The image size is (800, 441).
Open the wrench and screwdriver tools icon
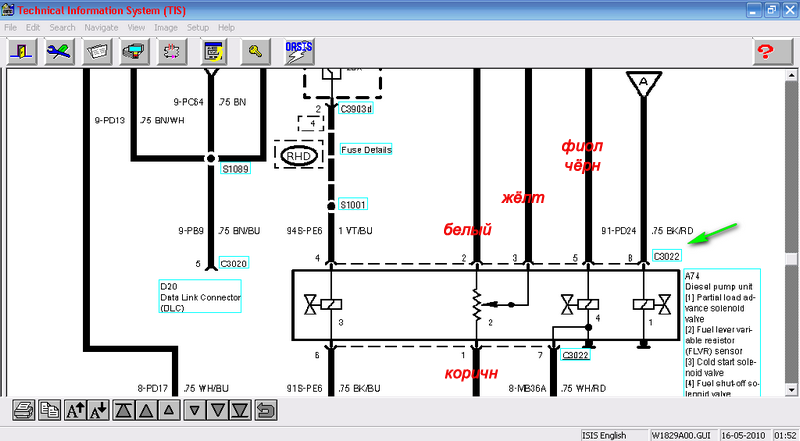(x=59, y=51)
